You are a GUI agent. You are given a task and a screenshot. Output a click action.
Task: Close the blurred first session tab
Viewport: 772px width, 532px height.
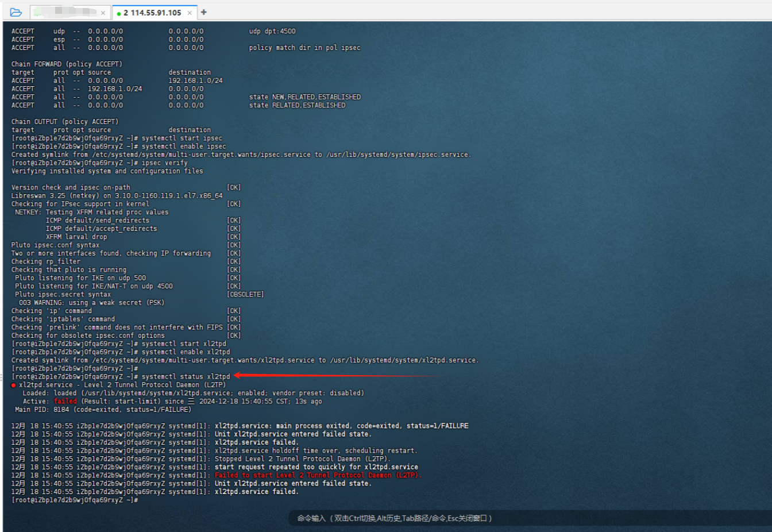(x=103, y=13)
